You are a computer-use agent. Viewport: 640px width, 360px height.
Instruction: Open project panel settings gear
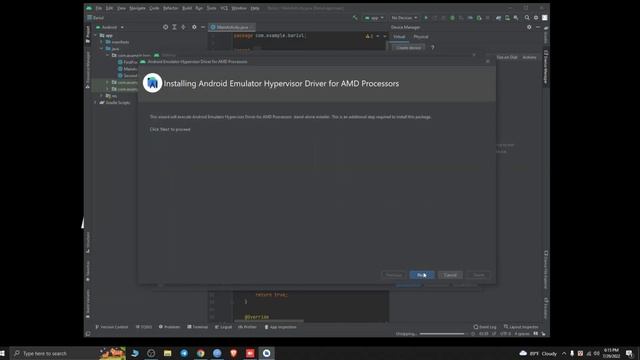pyautogui.click(x=194, y=27)
